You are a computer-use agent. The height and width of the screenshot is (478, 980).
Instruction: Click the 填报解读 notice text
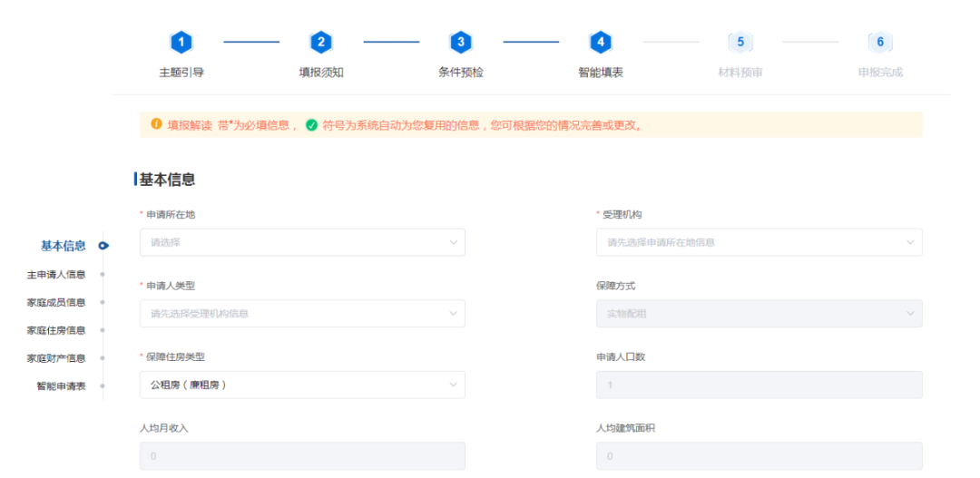tap(190, 125)
